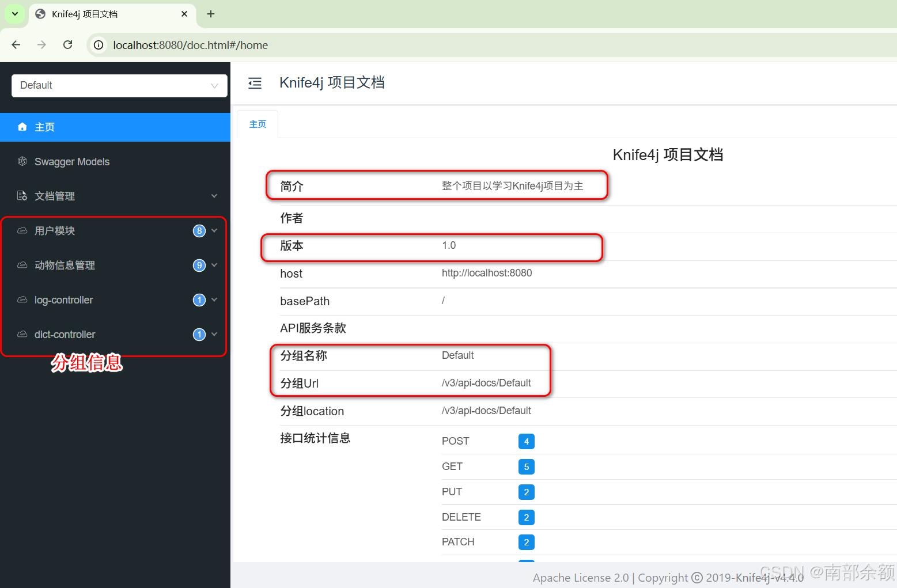The image size is (897, 588).
Task: Expand the 动物信息管理 chevron
Action: coord(214,265)
